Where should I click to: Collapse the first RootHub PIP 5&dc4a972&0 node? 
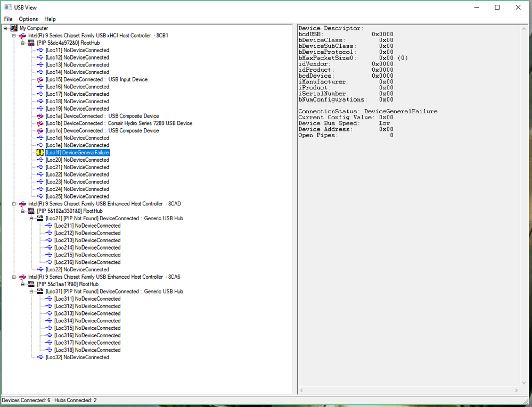tap(23, 43)
